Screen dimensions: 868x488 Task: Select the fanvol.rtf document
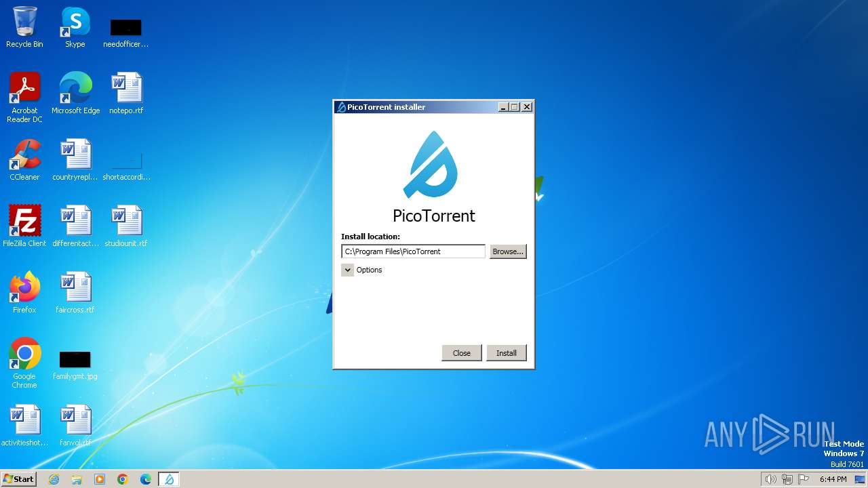[x=75, y=426]
